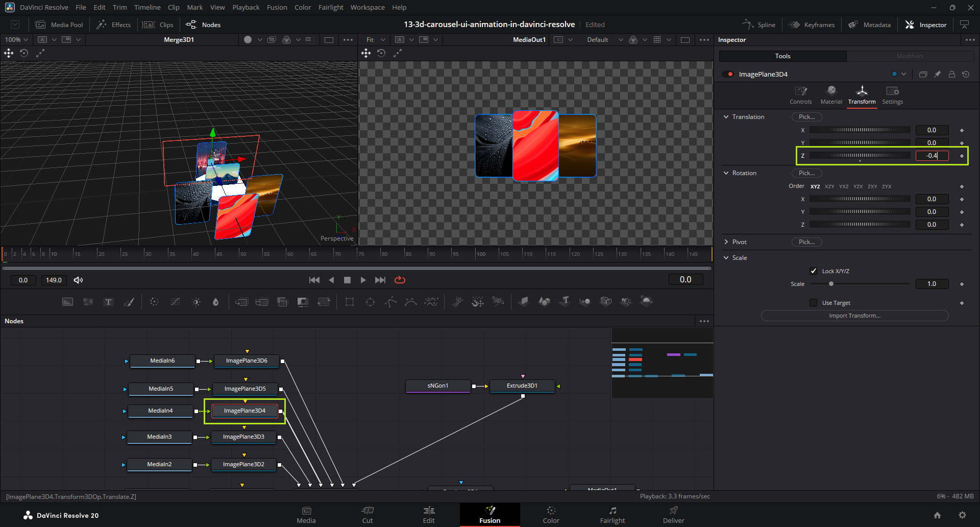This screenshot has height=527, width=980.
Task: Toggle loop playback button
Action: pos(400,280)
